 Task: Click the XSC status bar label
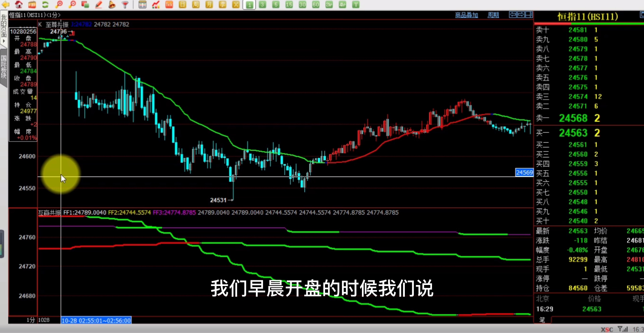[x=606, y=330]
